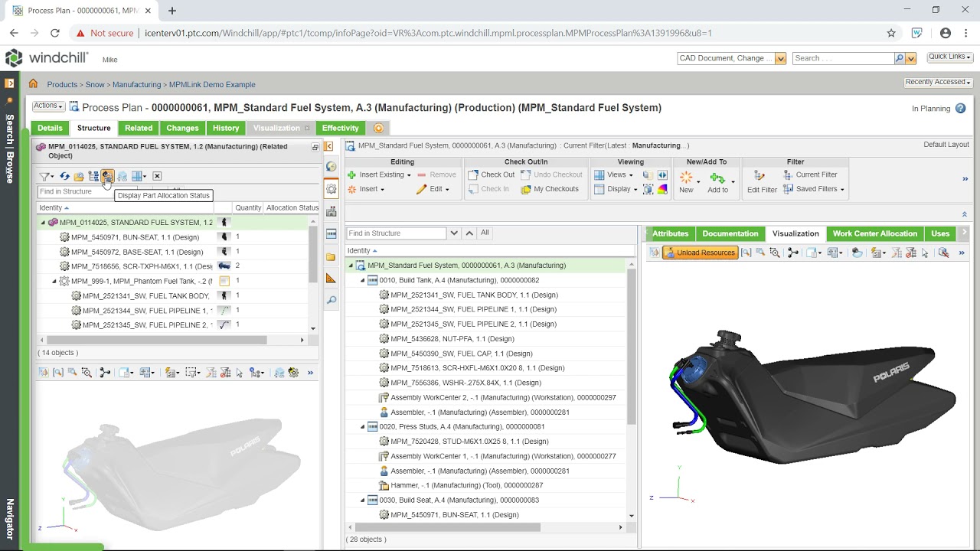The image size is (980, 551).
Task: Open the Documentation tab
Action: tap(730, 233)
